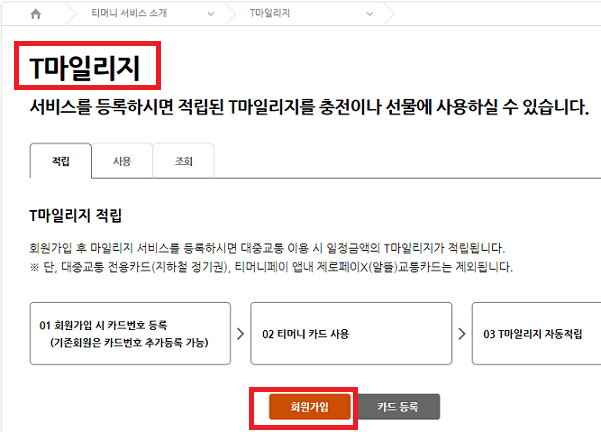Screen dimensions: 601x432
Task: Go to home via house icon
Action: 36,14
